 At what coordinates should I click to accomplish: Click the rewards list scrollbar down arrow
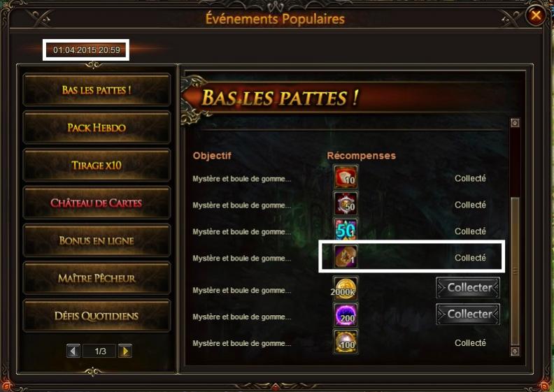[515, 351]
